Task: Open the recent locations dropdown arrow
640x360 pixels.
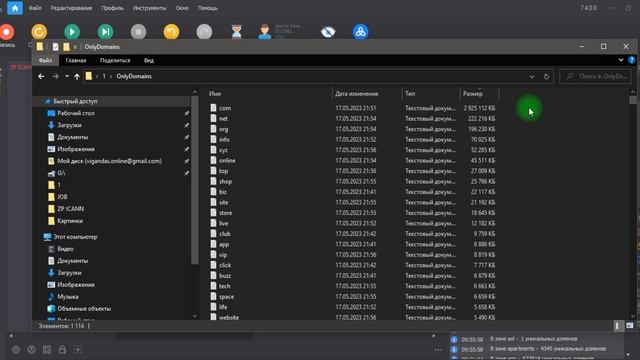Action: [67, 76]
